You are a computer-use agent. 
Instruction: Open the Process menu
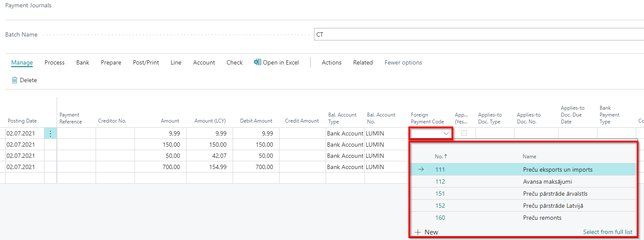pos(55,62)
